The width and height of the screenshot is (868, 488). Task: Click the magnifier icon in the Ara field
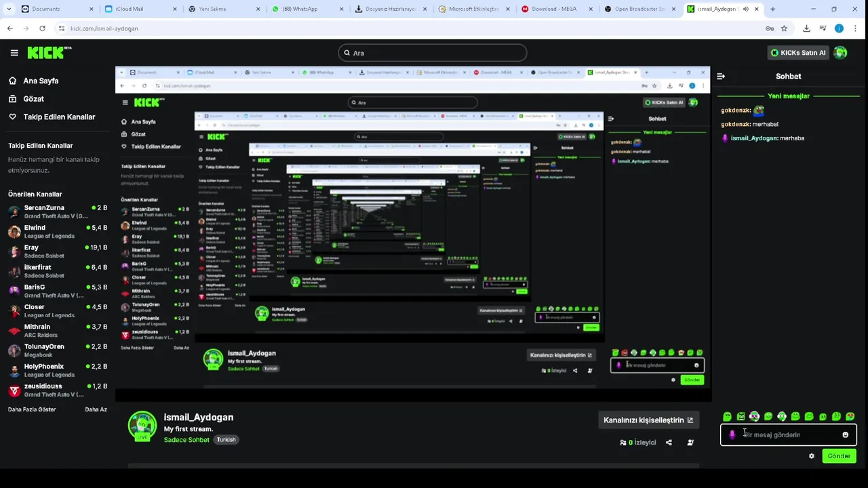(347, 53)
